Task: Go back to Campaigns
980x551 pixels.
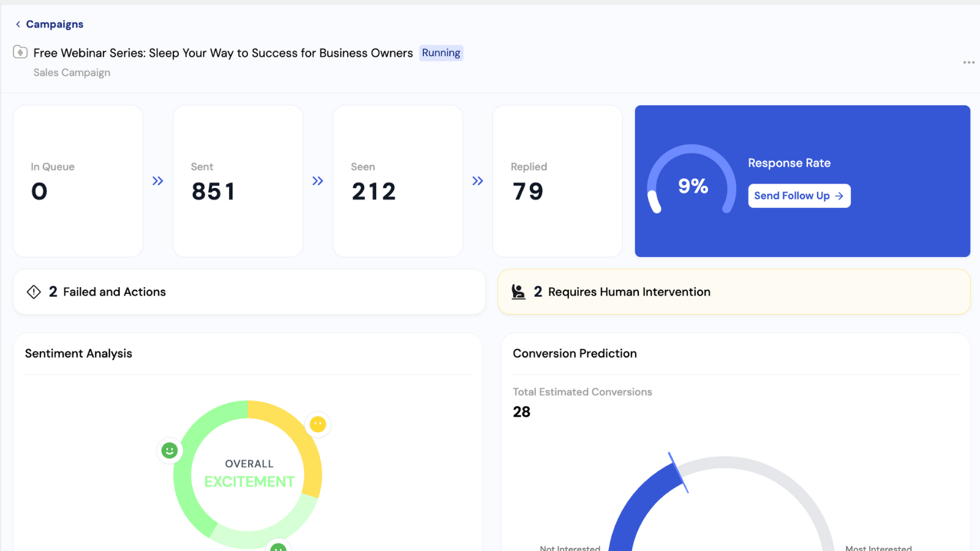Action: click(55, 24)
